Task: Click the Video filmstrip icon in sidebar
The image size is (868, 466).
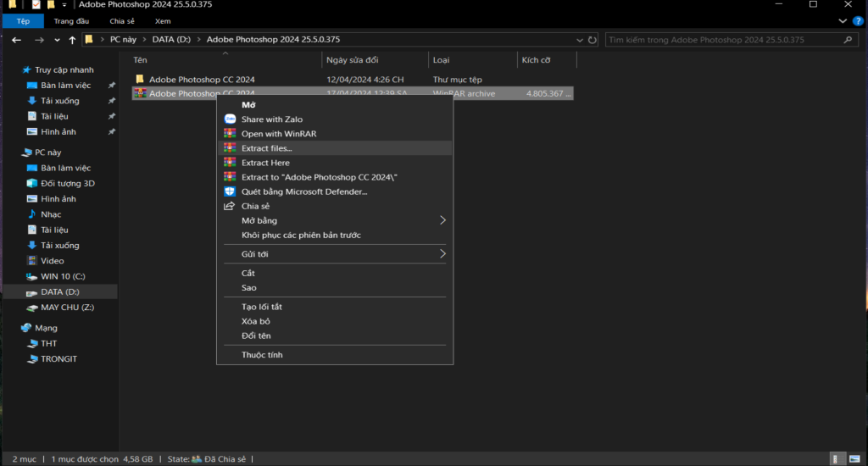Action: pyautogui.click(x=32, y=261)
